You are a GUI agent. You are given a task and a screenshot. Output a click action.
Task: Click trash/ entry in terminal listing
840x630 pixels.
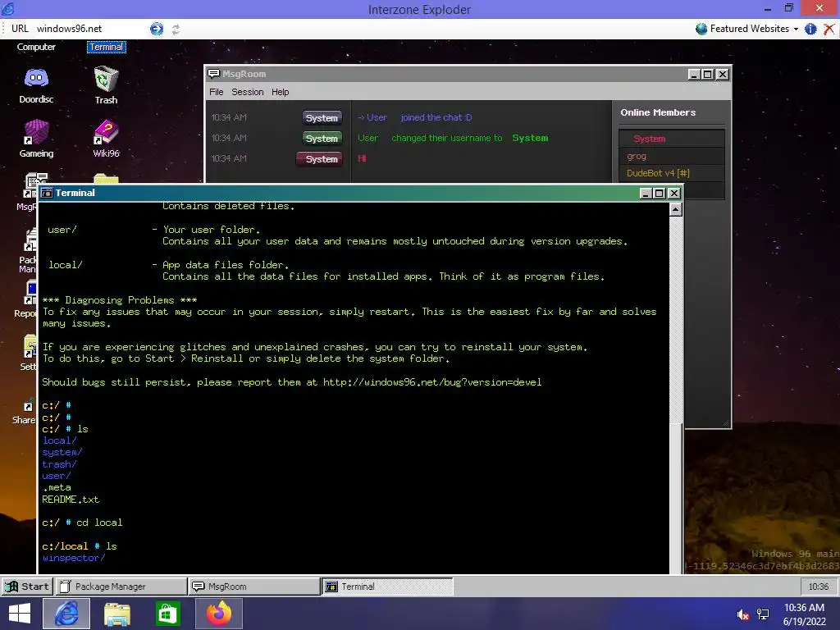[x=59, y=464]
